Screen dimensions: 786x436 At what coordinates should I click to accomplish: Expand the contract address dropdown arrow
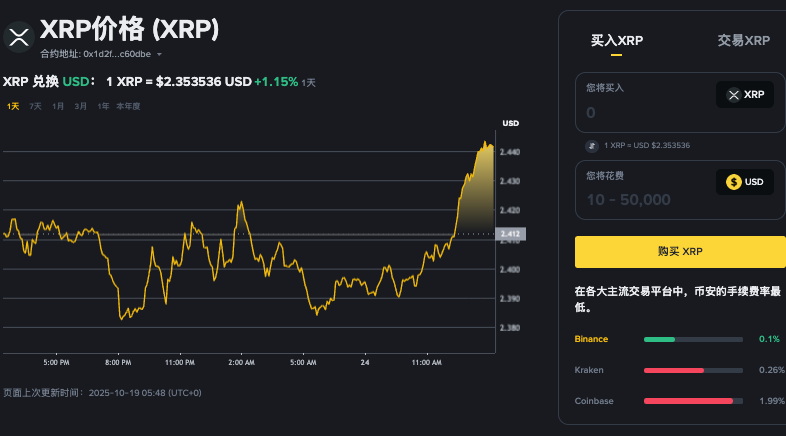(160, 54)
